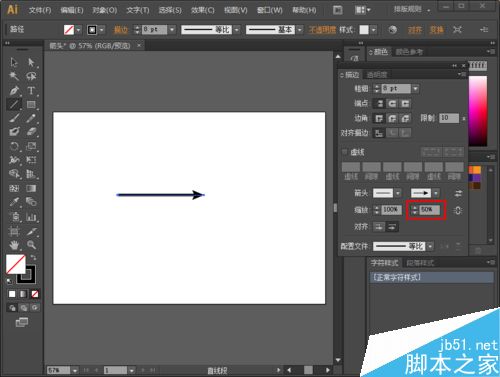Open control bar 等比 width profile dropdown

(237, 30)
